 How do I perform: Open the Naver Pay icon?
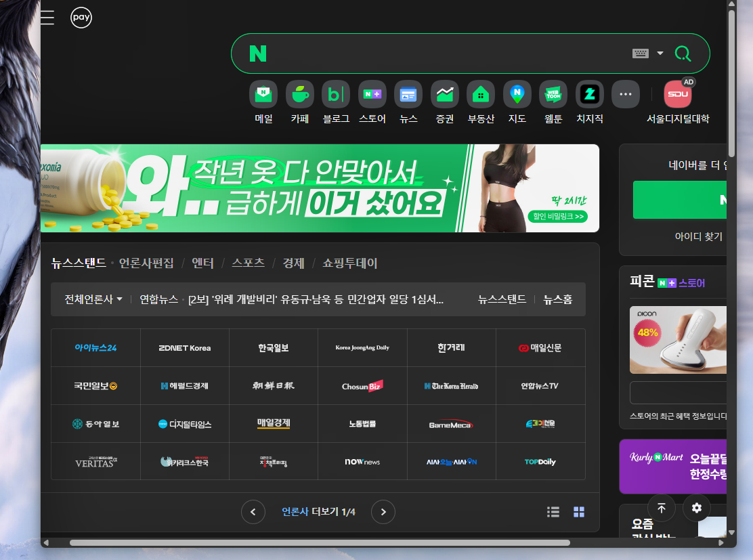pos(81,18)
